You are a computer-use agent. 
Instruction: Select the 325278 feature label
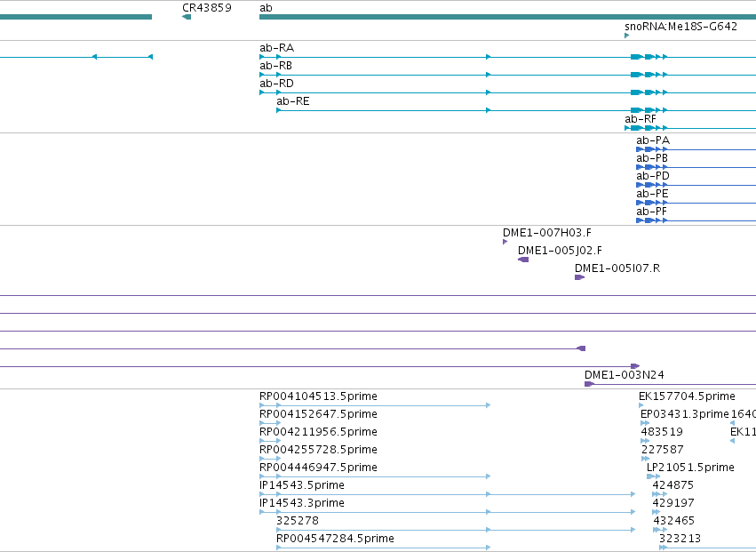(298, 521)
